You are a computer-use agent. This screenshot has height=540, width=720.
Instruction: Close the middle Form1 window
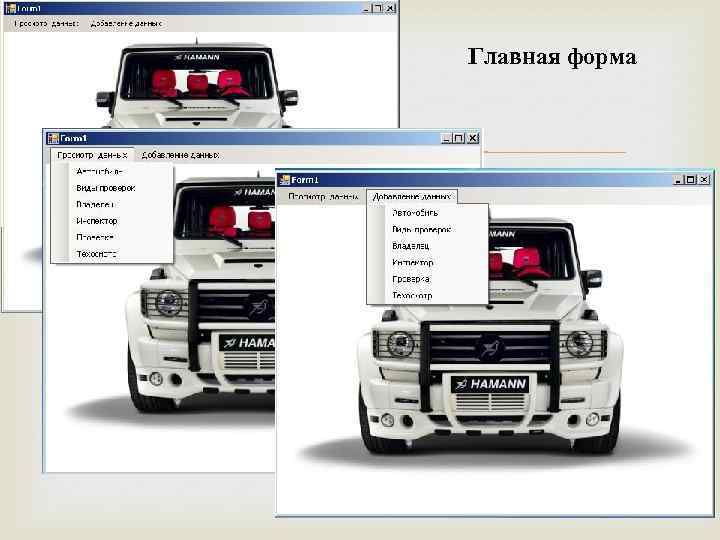click(x=473, y=138)
